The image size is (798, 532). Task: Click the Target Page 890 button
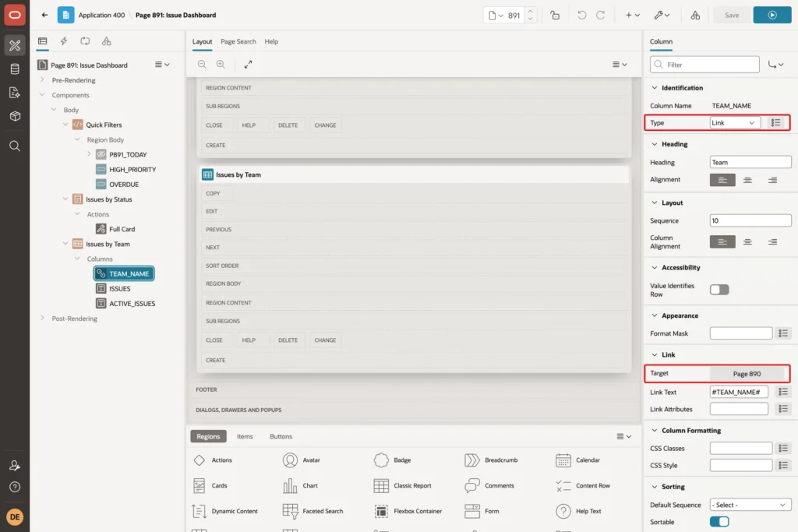coord(747,374)
